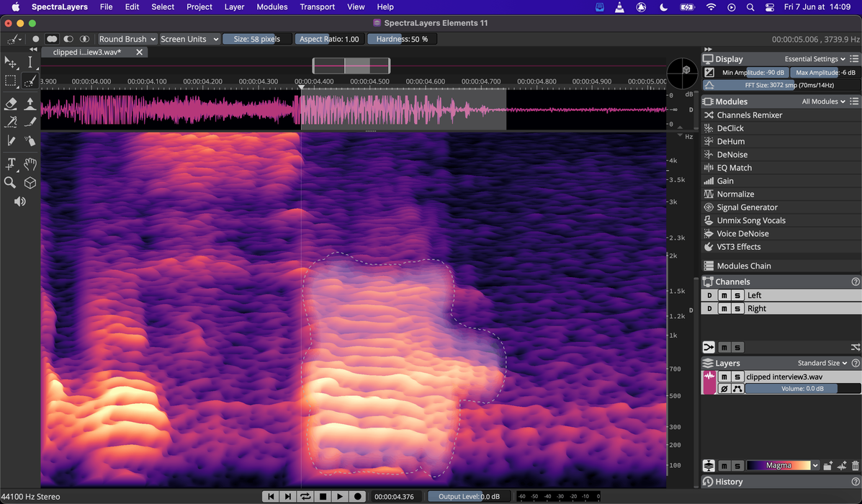The height and width of the screenshot is (504, 862).
Task: Click the layer Volume slider
Action: coord(802,389)
